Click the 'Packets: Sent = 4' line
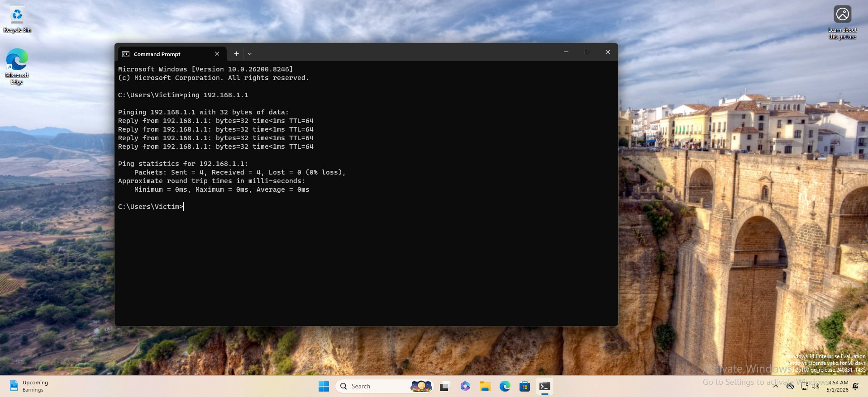This screenshot has height=397, width=868. [240, 172]
